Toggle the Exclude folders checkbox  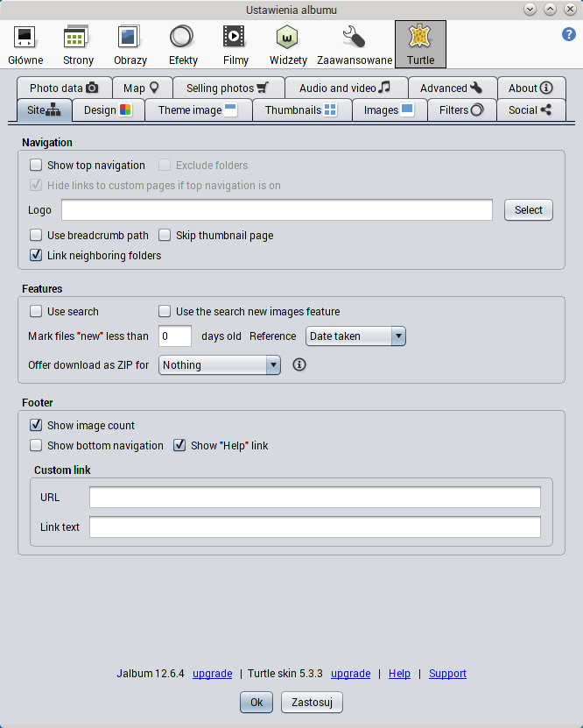click(165, 165)
